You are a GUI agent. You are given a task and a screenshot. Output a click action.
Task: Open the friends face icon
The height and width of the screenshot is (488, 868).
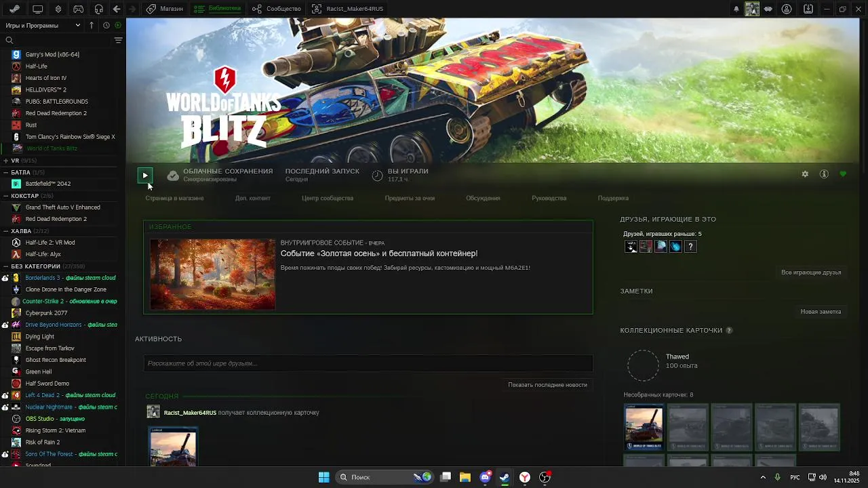[x=787, y=9]
